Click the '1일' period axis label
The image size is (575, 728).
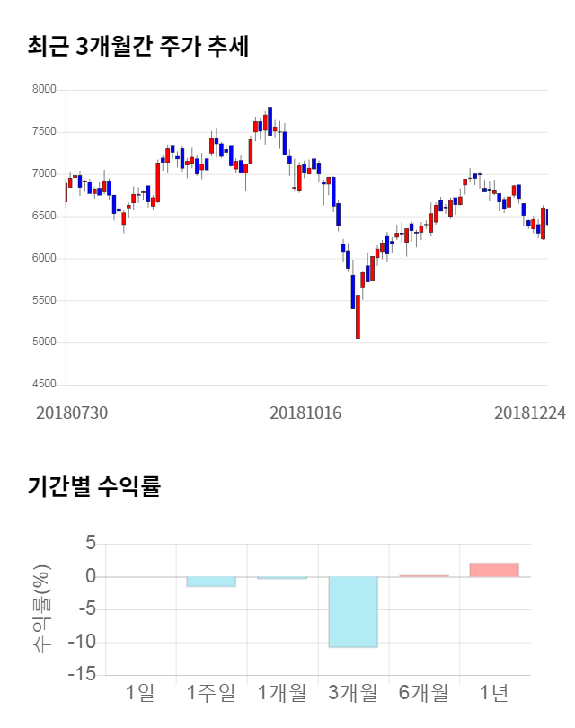[x=140, y=693]
